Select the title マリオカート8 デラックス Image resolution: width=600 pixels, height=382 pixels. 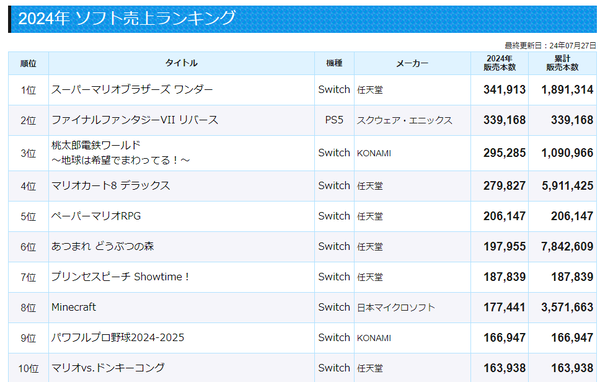(x=111, y=186)
